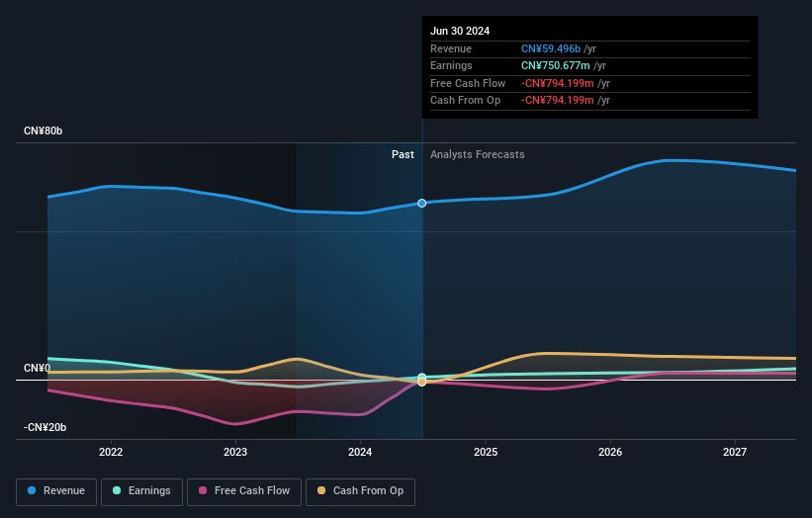Image resolution: width=812 pixels, height=518 pixels.
Task: Toggle the Free Cash Flow legend button
Action: [244, 491]
